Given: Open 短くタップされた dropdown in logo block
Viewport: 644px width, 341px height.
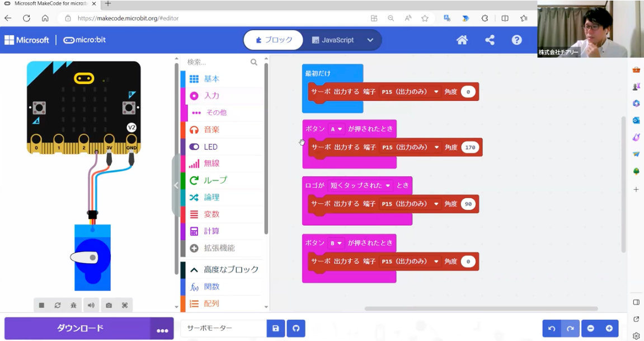Looking at the screenshot, I should click(x=360, y=185).
